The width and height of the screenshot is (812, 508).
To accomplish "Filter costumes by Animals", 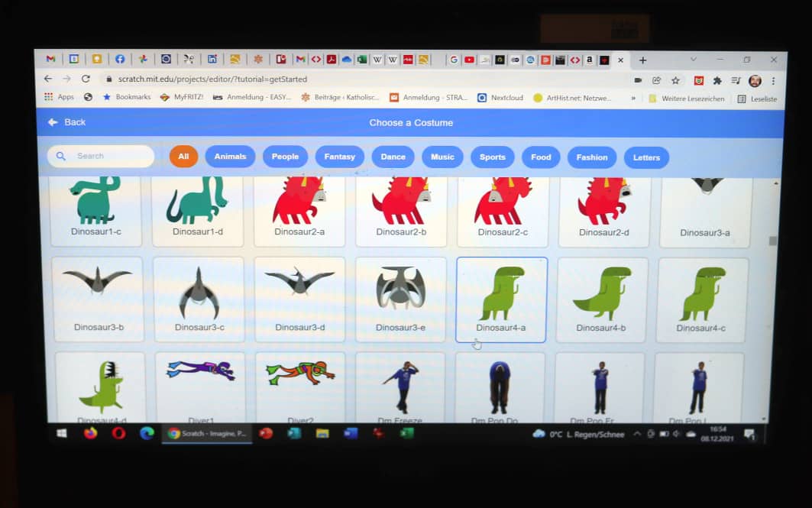I will (230, 157).
